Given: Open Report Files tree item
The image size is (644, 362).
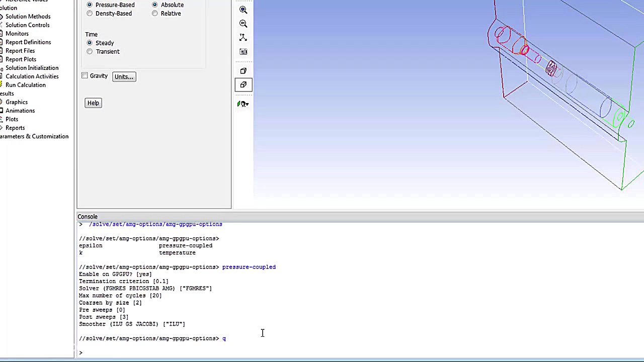Looking at the screenshot, I should [x=20, y=51].
